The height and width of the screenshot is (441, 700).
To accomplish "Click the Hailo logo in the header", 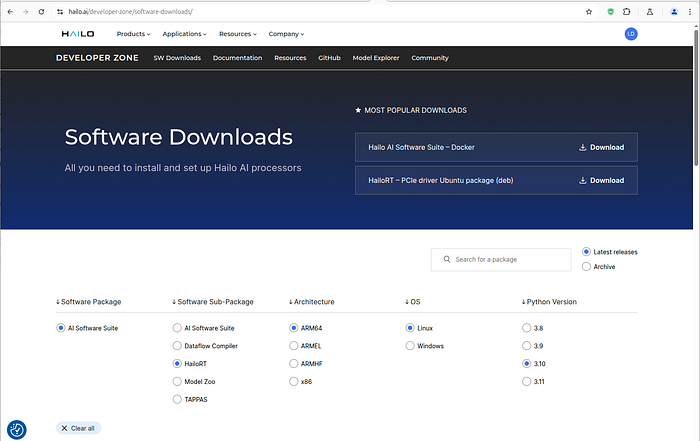I will pos(78,34).
